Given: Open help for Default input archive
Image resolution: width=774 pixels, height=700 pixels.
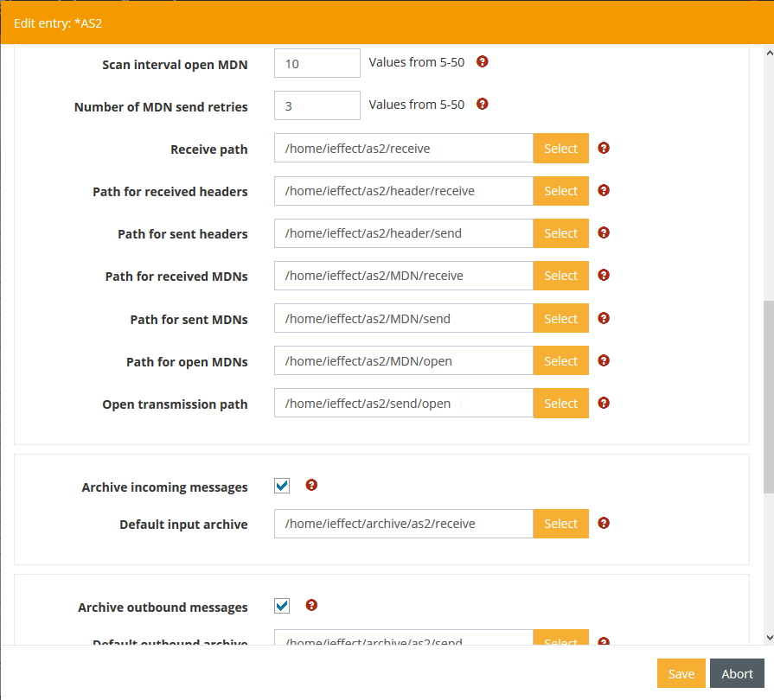Looking at the screenshot, I should (604, 523).
